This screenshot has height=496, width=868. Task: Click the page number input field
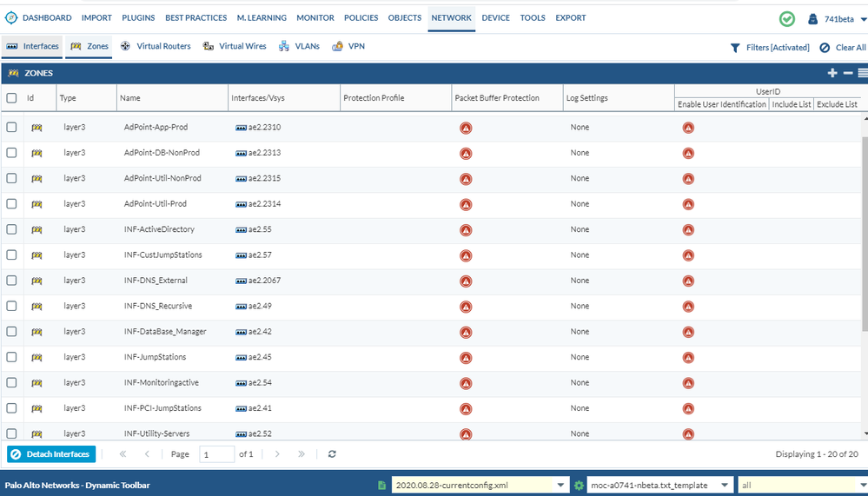click(216, 454)
